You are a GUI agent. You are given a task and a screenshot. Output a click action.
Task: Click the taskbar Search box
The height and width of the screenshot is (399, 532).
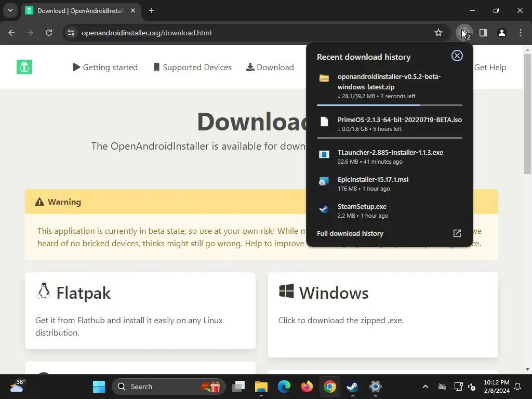click(169, 387)
